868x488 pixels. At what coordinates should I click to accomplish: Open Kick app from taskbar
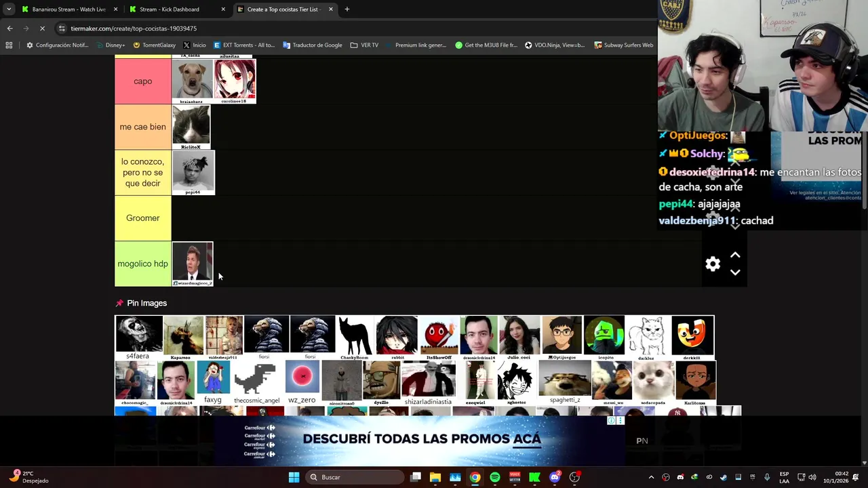[534, 477]
